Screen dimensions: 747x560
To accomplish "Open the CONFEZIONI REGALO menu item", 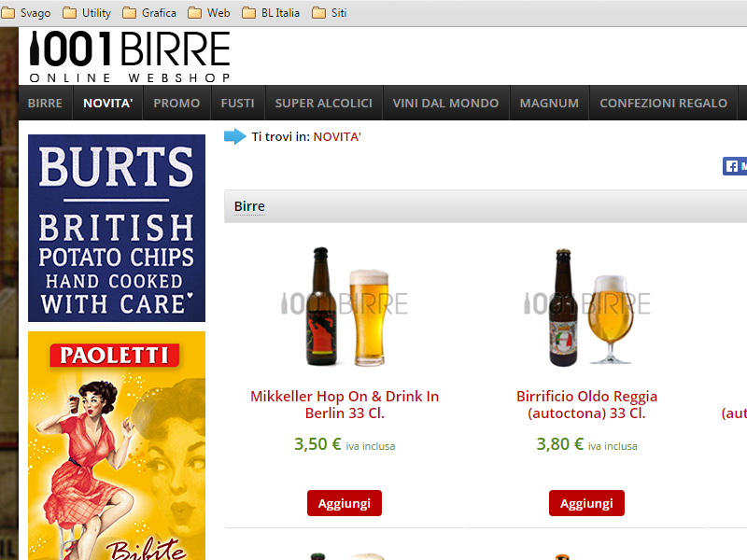I will tap(664, 103).
